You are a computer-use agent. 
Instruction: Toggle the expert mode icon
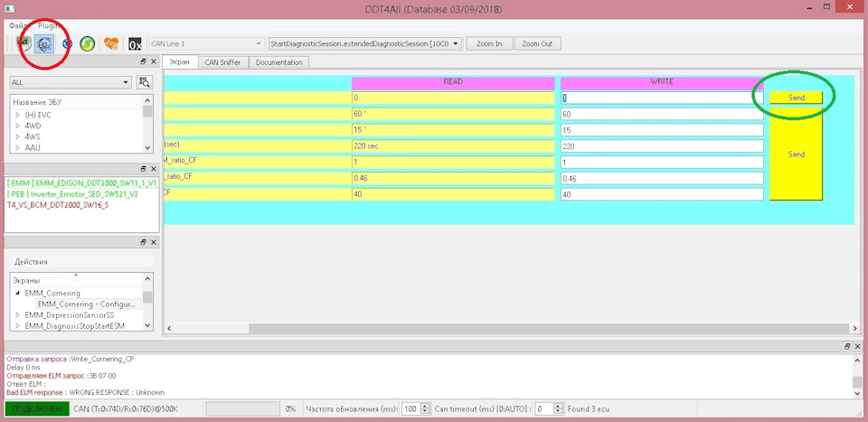click(x=44, y=43)
